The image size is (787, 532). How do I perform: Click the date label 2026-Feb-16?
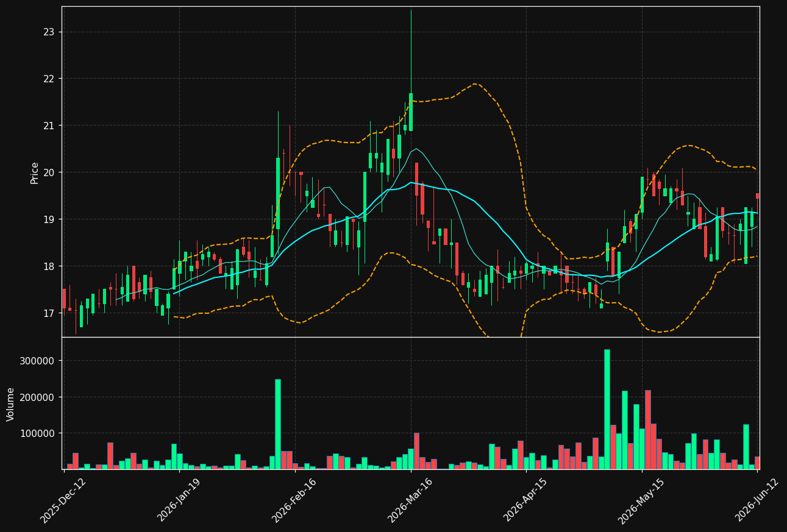(294, 499)
